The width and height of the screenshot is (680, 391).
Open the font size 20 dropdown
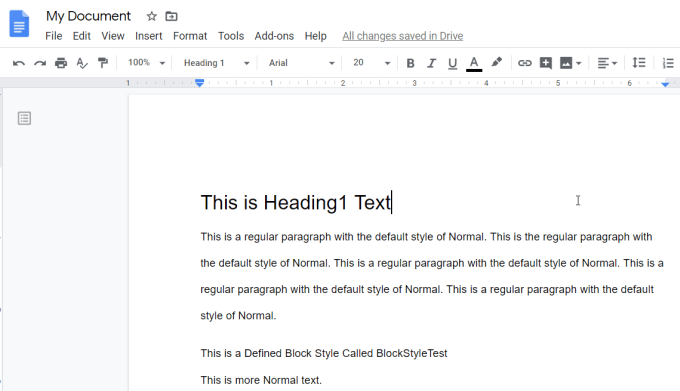click(x=371, y=63)
